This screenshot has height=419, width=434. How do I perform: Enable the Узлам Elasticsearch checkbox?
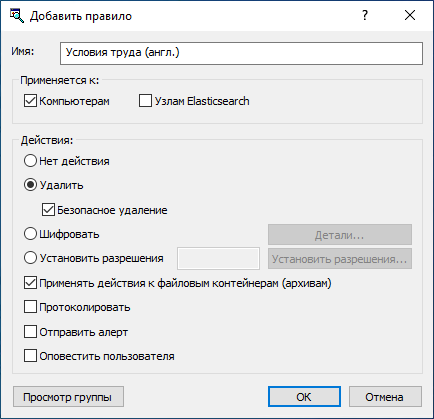point(145,101)
